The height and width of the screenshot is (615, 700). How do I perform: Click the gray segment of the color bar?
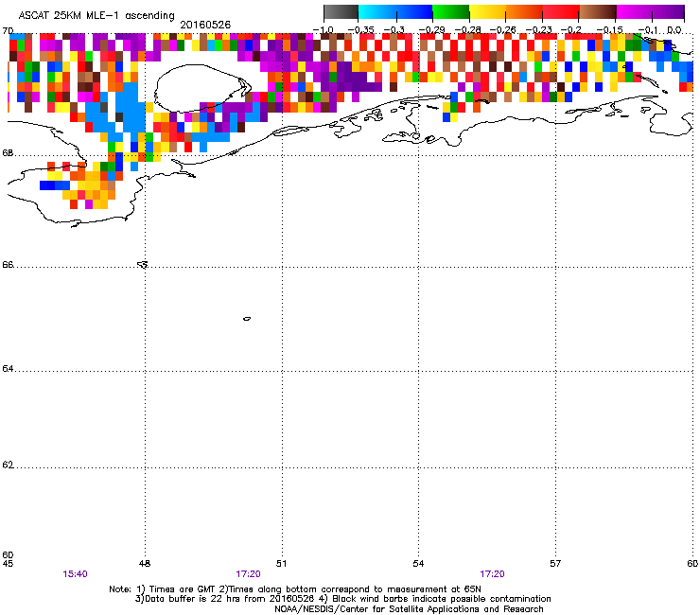(x=341, y=12)
